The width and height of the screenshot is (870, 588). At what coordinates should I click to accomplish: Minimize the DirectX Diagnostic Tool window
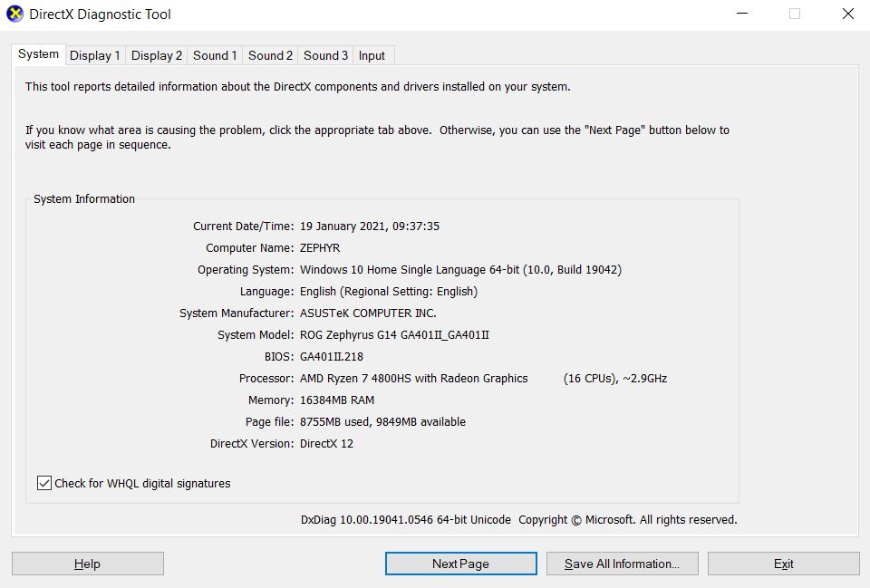pyautogui.click(x=742, y=14)
